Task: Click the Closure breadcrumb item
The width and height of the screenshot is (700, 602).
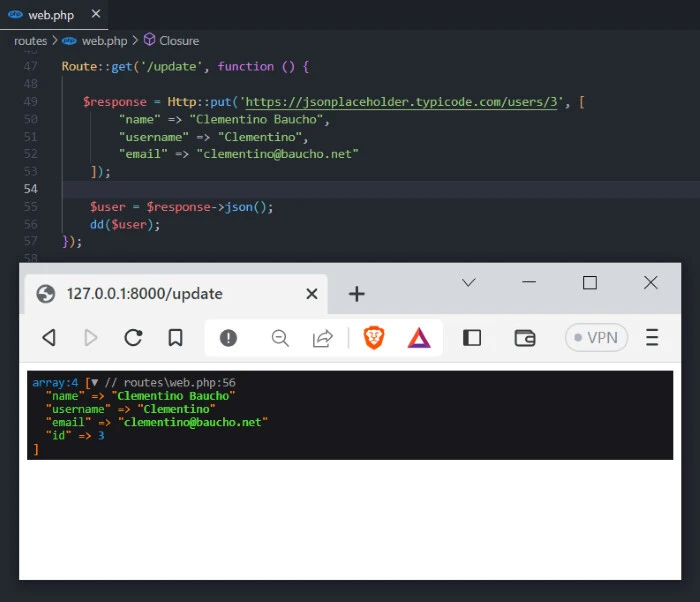Action: tap(178, 41)
